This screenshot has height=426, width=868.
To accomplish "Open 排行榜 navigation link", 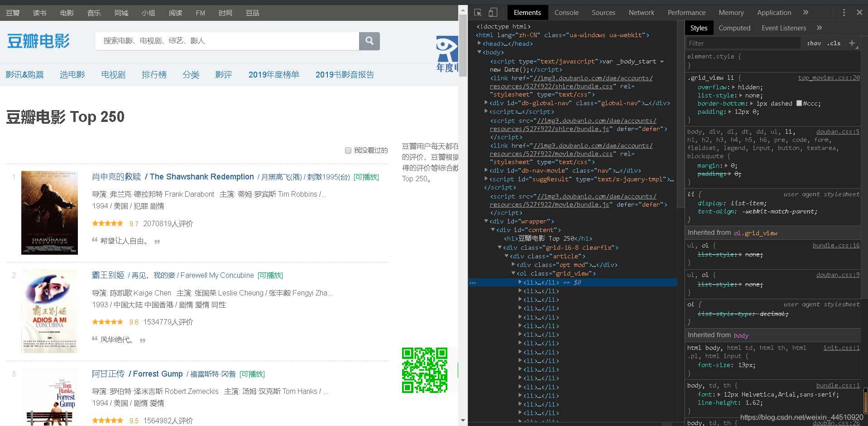I will click(x=154, y=75).
